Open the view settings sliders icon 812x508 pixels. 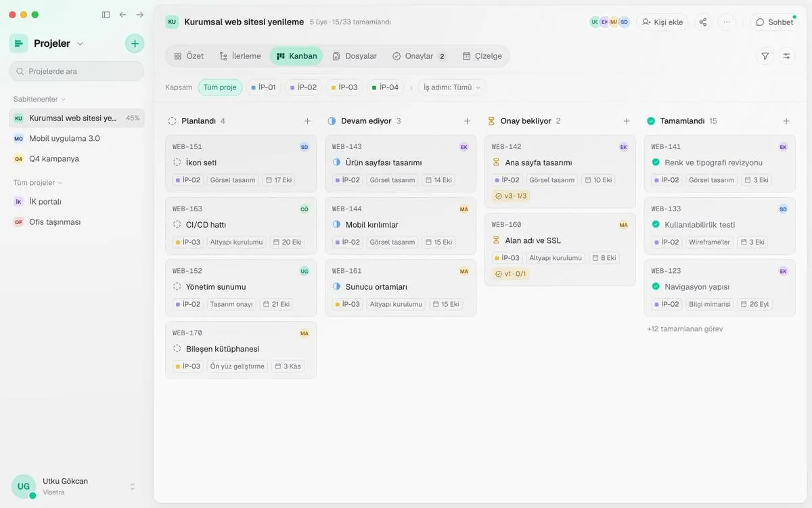(786, 56)
